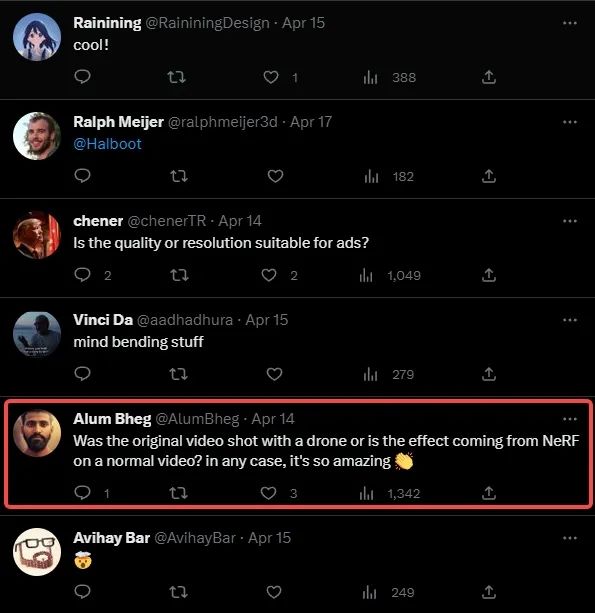This screenshot has width=595, height=613.
Task: Like Vinci Da's "mind bending stuff" tweet
Action: pyautogui.click(x=274, y=374)
